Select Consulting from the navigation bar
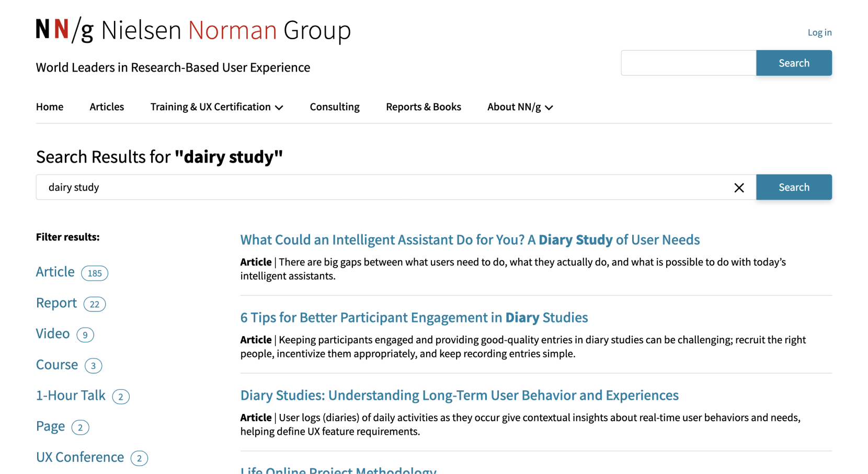Screen dimensions: 868x474 coord(334,107)
